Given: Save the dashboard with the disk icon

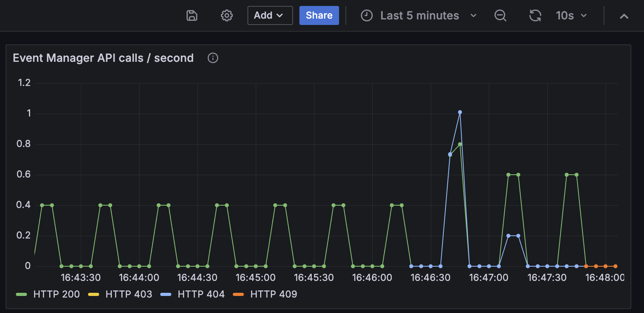Looking at the screenshot, I should [192, 15].
